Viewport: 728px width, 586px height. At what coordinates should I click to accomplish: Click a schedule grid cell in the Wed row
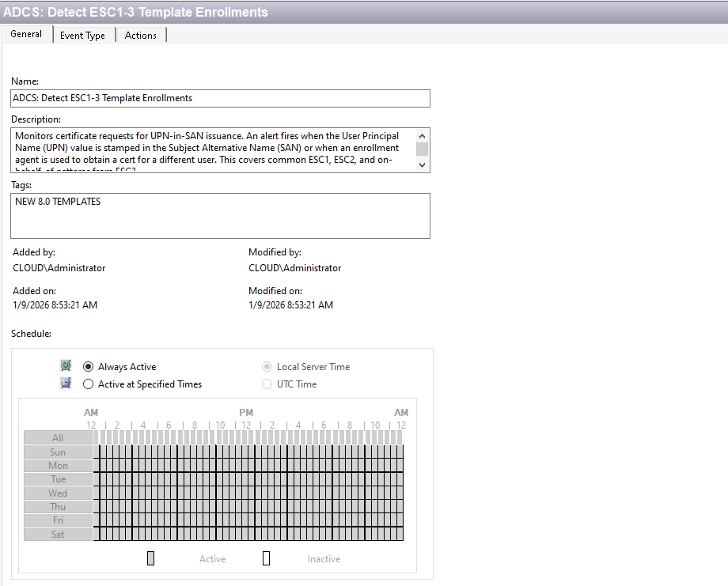[237, 493]
